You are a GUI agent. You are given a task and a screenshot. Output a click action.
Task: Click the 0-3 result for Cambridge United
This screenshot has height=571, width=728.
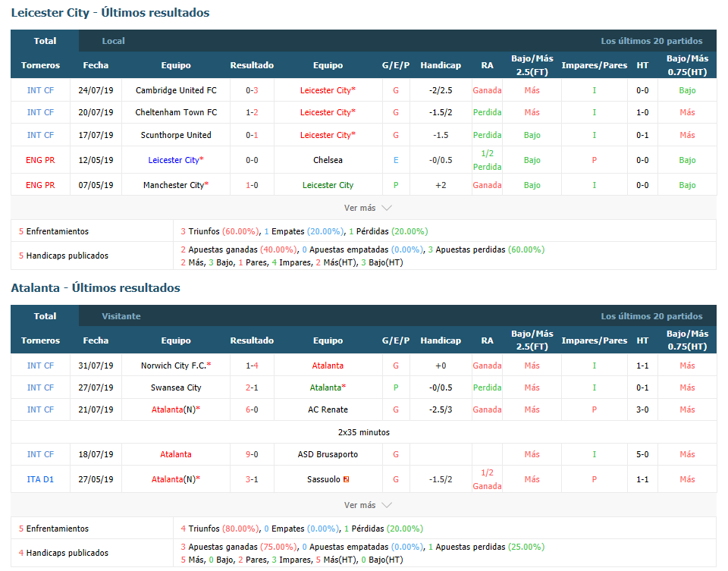(x=252, y=90)
